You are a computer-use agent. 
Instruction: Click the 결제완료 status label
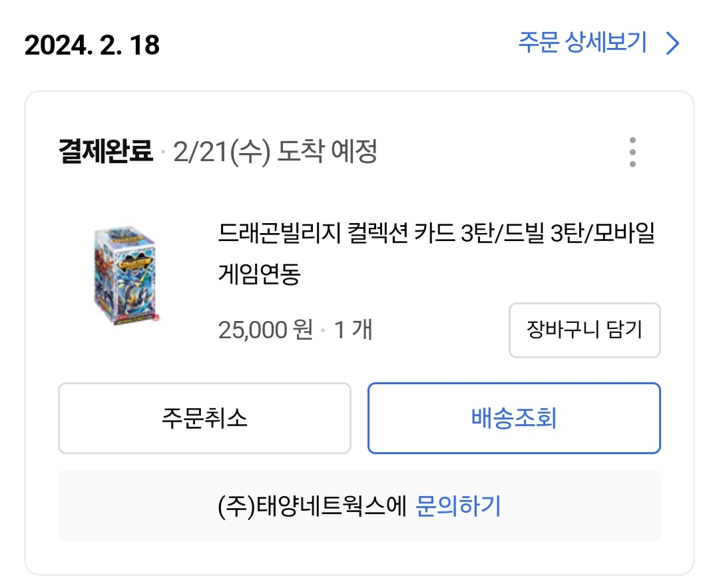click(106, 152)
